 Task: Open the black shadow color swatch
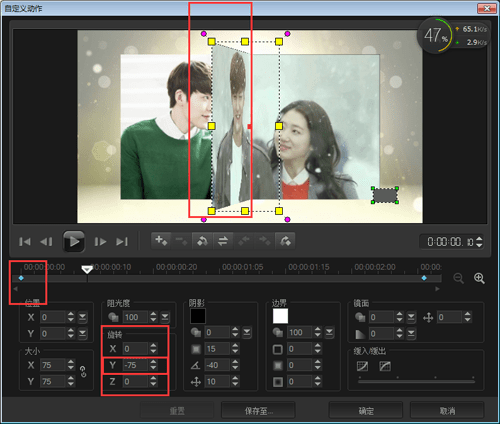coord(198,316)
